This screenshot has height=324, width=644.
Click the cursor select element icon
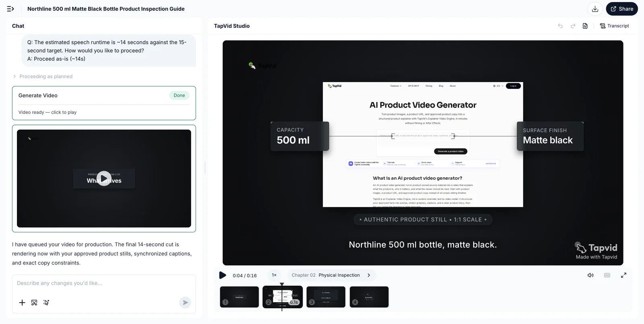click(x=46, y=303)
